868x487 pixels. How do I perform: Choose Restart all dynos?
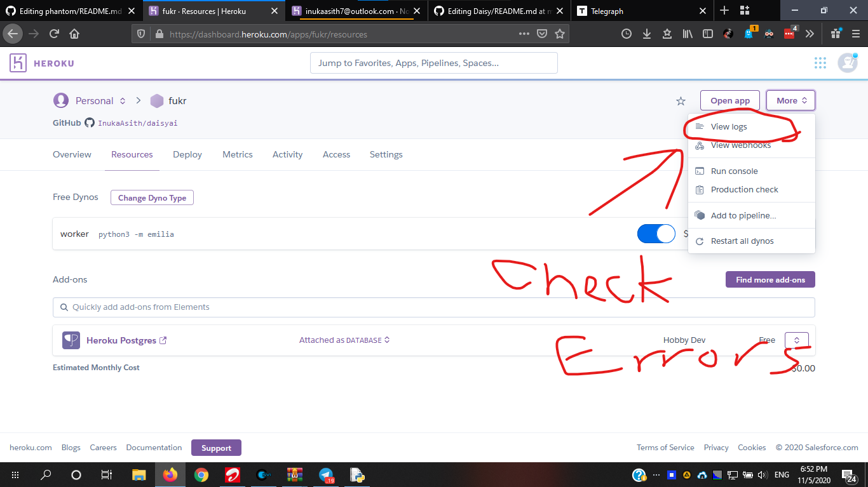point(752,241)
